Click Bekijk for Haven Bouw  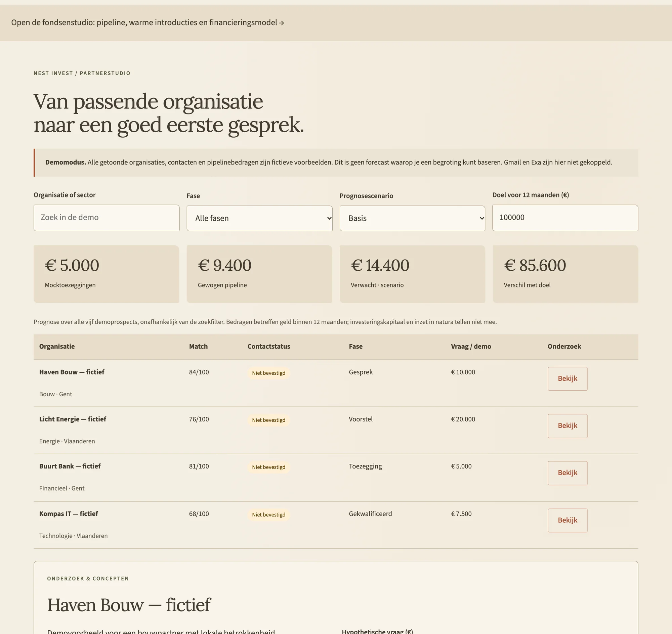568,378
